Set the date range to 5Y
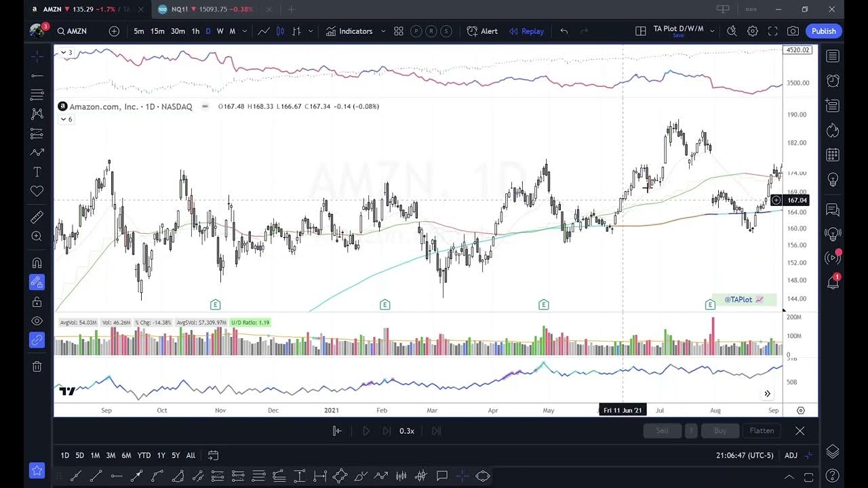The image size is (868, 488). (176, 455)
